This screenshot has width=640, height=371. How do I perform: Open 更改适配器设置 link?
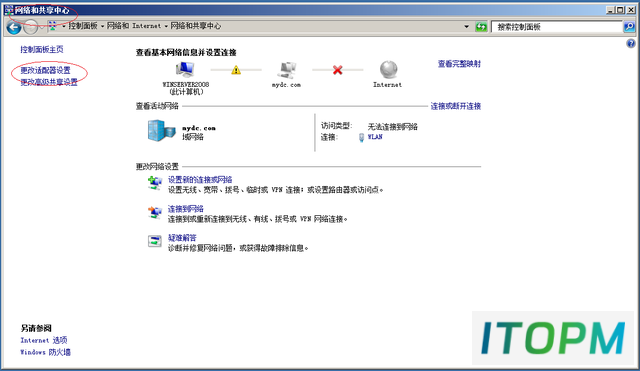45,71
